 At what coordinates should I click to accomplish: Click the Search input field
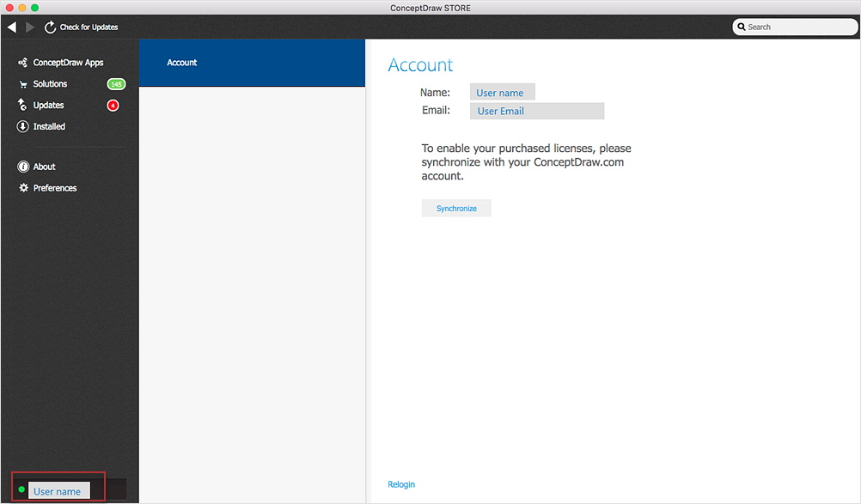click(795, 27)
